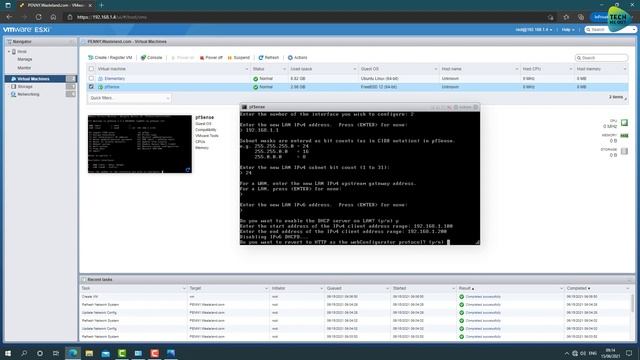This screenshot has height=360, width=640.
Task: Open the Guest OS column dropdown arrow
Action: click(x=435, y=69)
